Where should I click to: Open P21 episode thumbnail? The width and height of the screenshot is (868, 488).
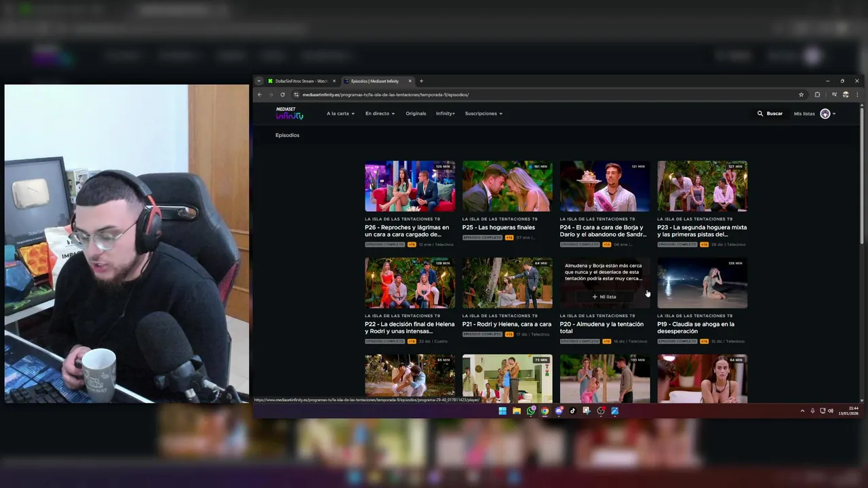click(x=507, y=283)
